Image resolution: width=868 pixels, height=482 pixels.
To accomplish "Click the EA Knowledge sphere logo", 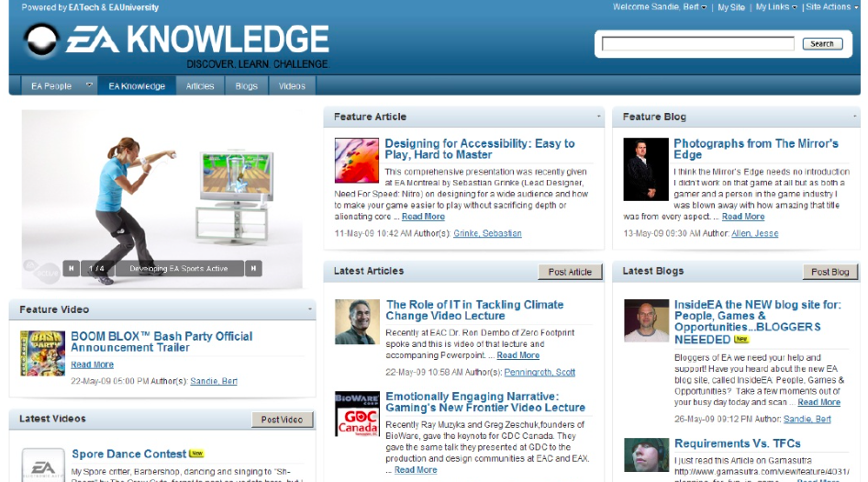I will (x=41, y=40).
